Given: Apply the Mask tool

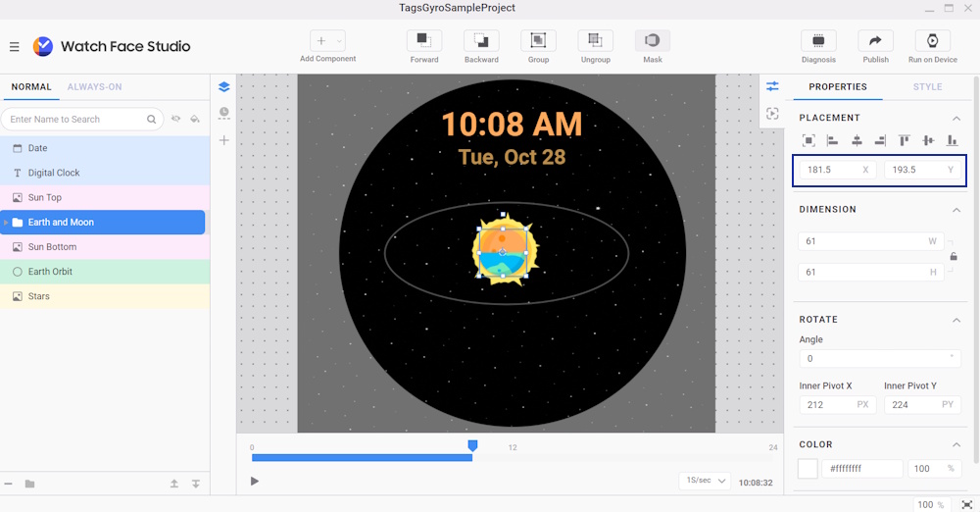Looking at the screenshot, I should click(x=653, y=41).
